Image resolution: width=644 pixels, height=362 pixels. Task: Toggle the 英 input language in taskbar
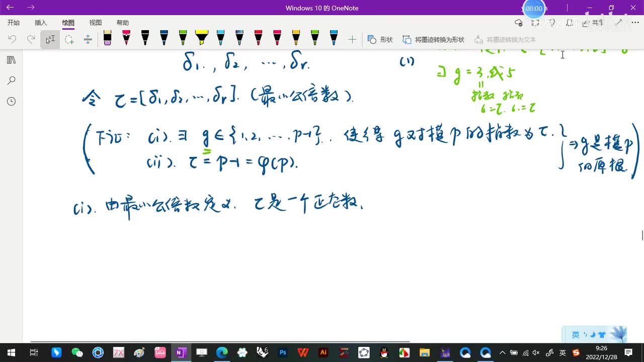(x=563, y=352)
